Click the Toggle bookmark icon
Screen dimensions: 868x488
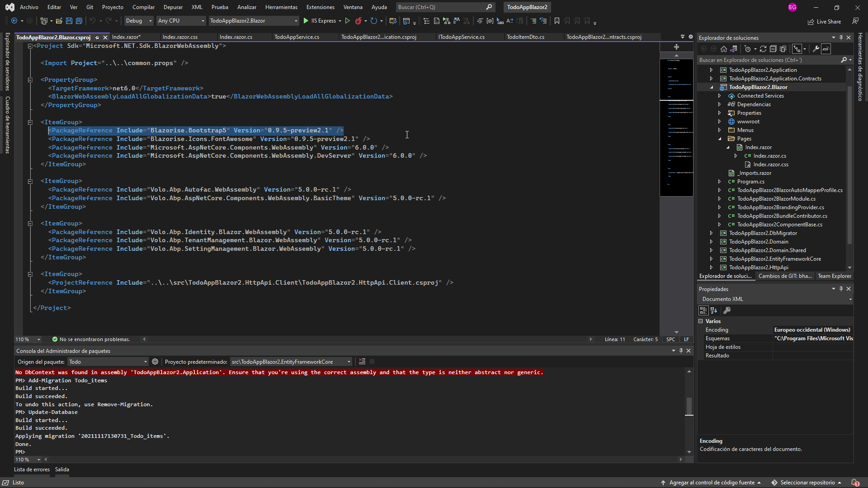coord(557,21)
